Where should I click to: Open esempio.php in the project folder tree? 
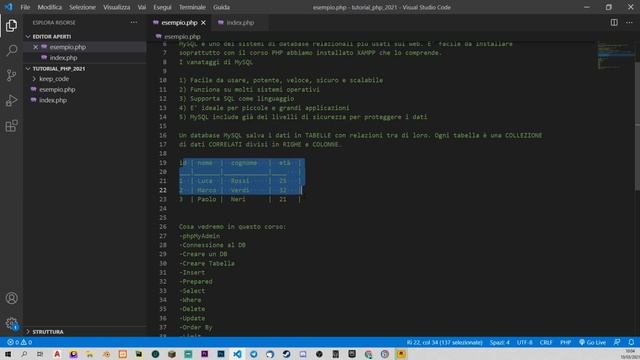pos(85,89)
